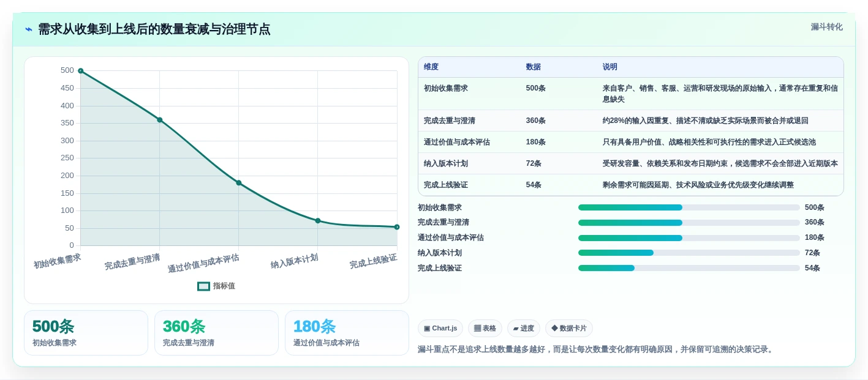The width and height of the screenshot is (868, 380).
Task: Click the y-axis value 250
Action: [67, 158]
